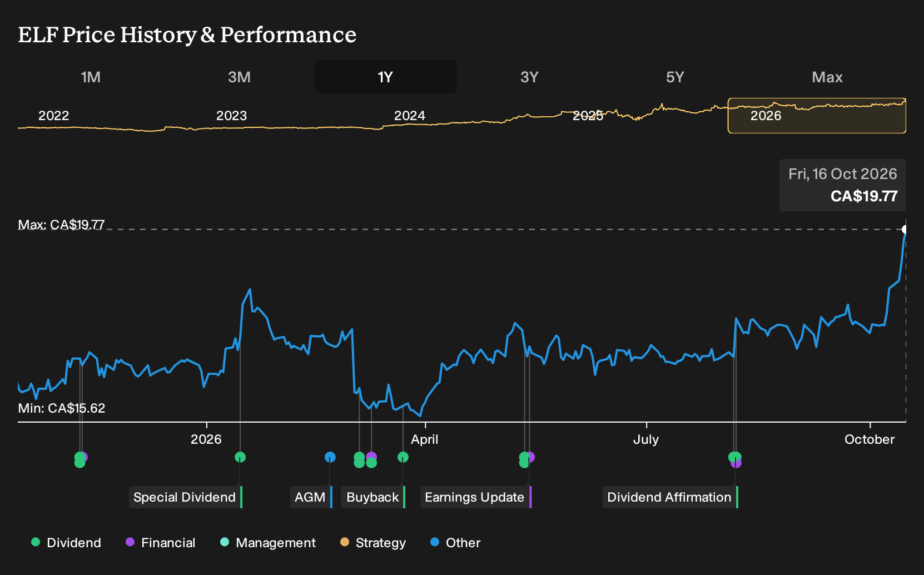Click the highlighted 2026 range selector window

click(817, 116)
